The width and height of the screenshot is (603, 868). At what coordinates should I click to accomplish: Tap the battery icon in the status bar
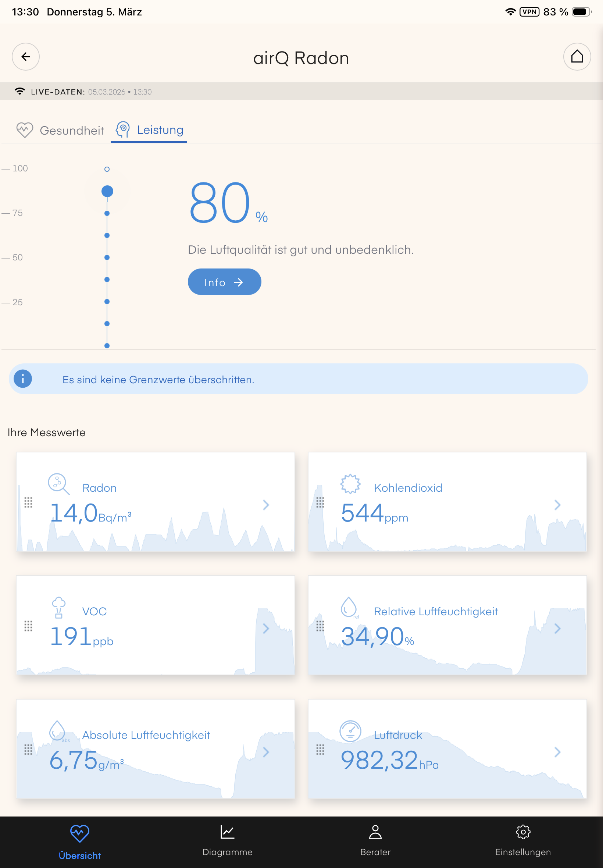pos(581,12)
